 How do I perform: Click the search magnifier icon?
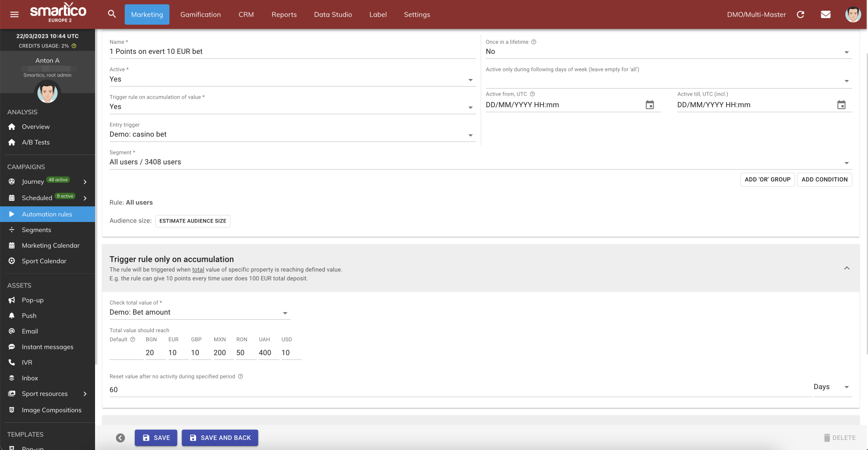112,14
